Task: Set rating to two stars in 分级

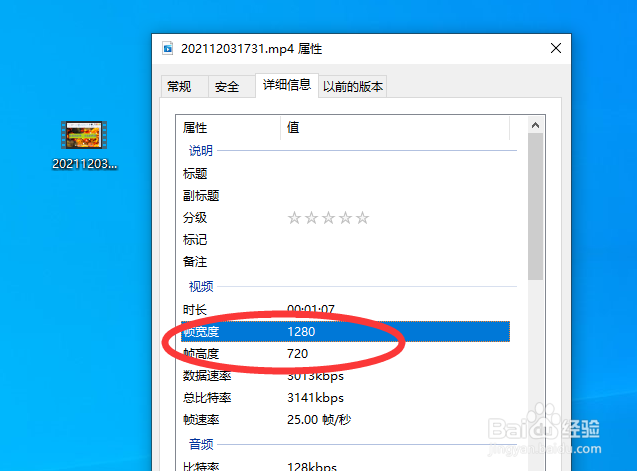Action: [311, 218]
